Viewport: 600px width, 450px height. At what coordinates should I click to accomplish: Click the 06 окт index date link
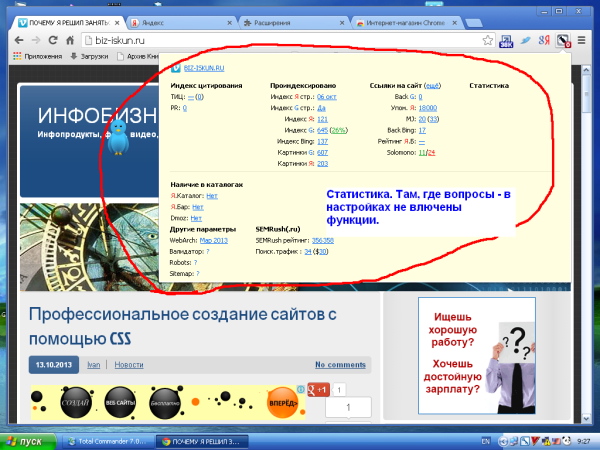pyautogui.click(x=327, y=97)
